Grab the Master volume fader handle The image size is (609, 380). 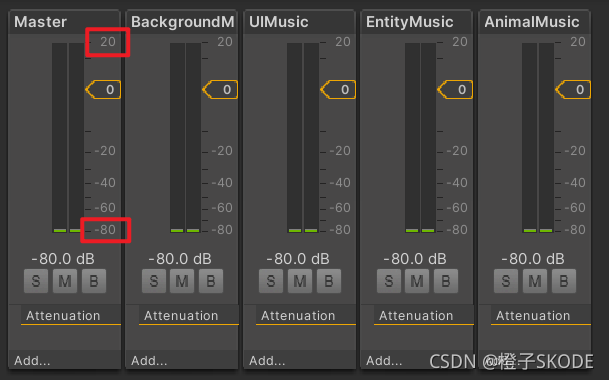(103, 90)
